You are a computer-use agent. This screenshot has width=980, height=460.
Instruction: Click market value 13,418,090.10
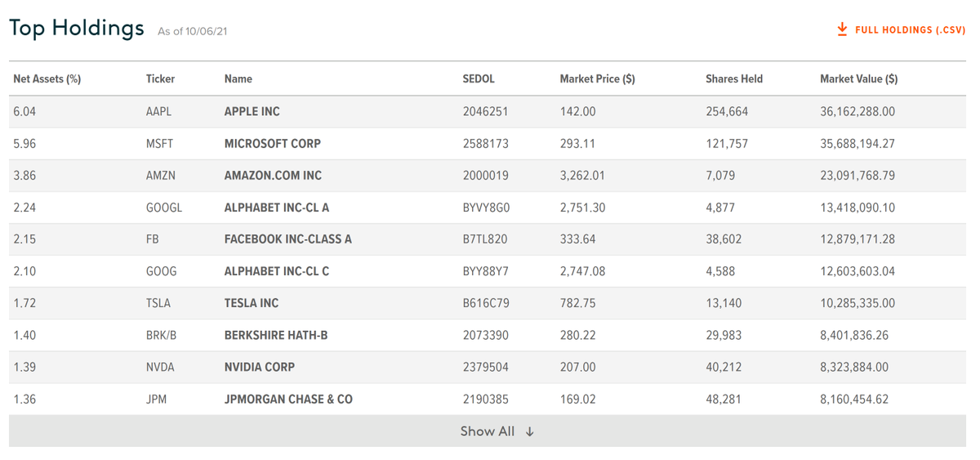pos(857,208)
